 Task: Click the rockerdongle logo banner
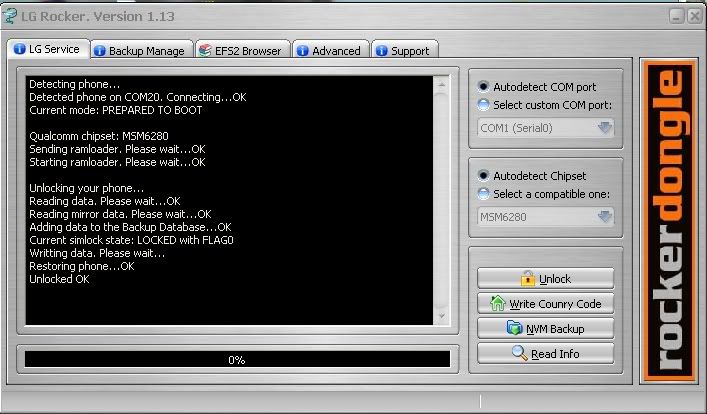coord(669,221)
